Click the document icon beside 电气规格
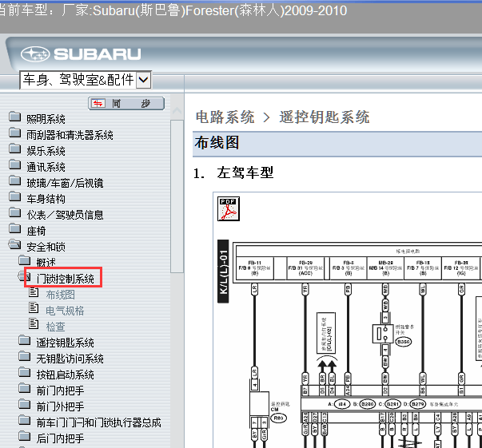 34,308
